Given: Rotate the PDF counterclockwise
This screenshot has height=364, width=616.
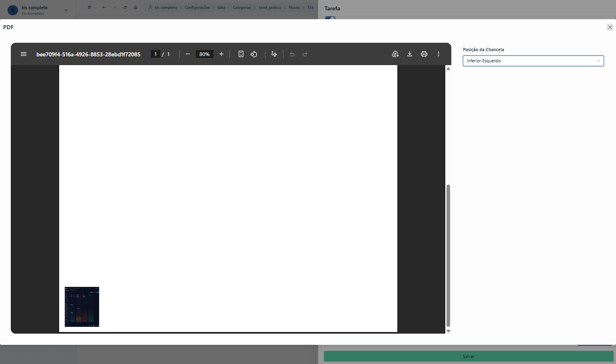Looking at the screenshot, I should coord(254,54).
